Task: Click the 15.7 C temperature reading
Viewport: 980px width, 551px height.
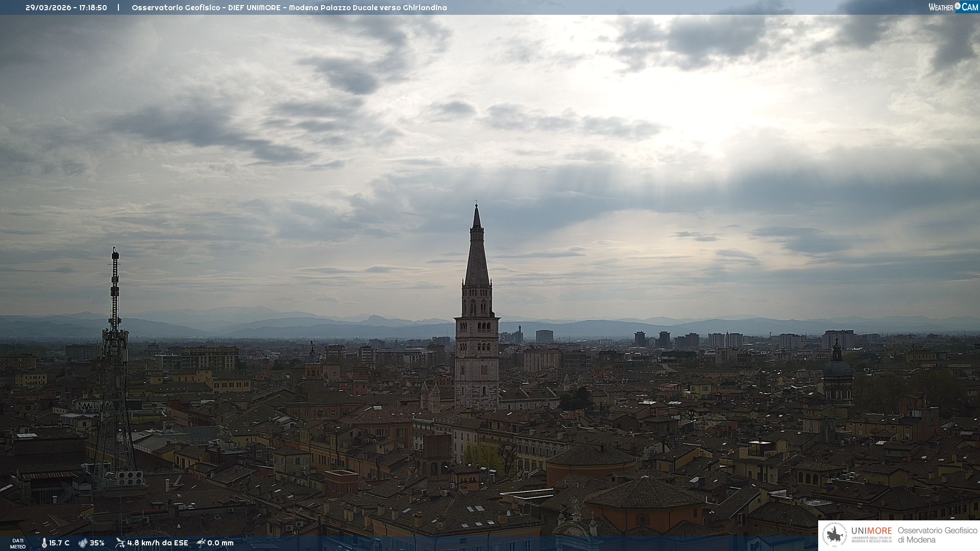Action: tap(59, 543)
